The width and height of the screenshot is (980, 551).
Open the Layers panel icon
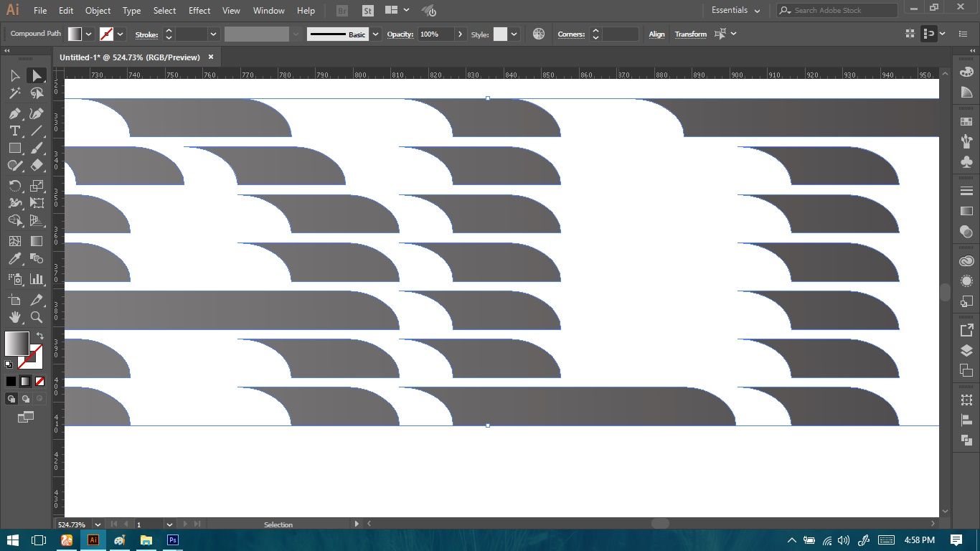point(966,351)
